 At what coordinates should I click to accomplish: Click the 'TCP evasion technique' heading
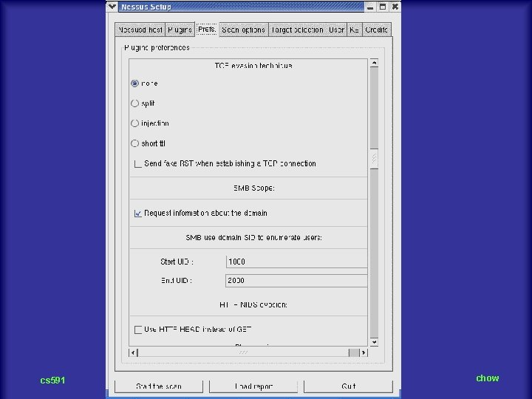tap(253, 66)
